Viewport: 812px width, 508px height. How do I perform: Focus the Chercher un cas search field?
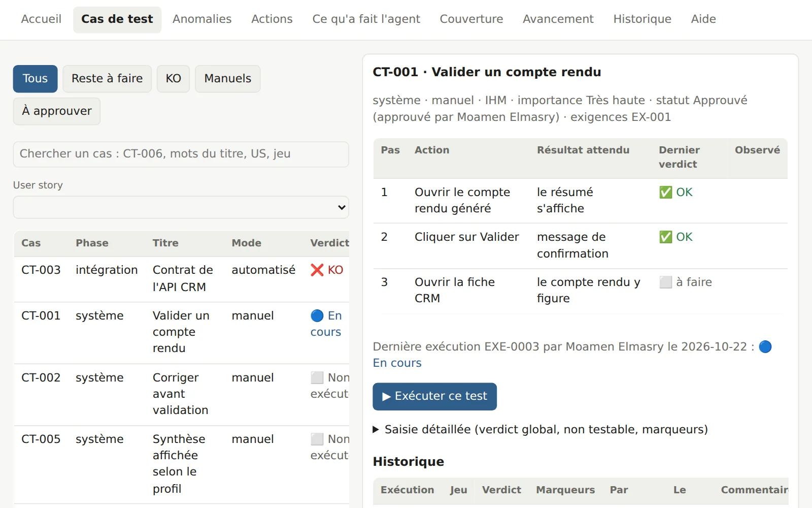(x=181, y=154)
